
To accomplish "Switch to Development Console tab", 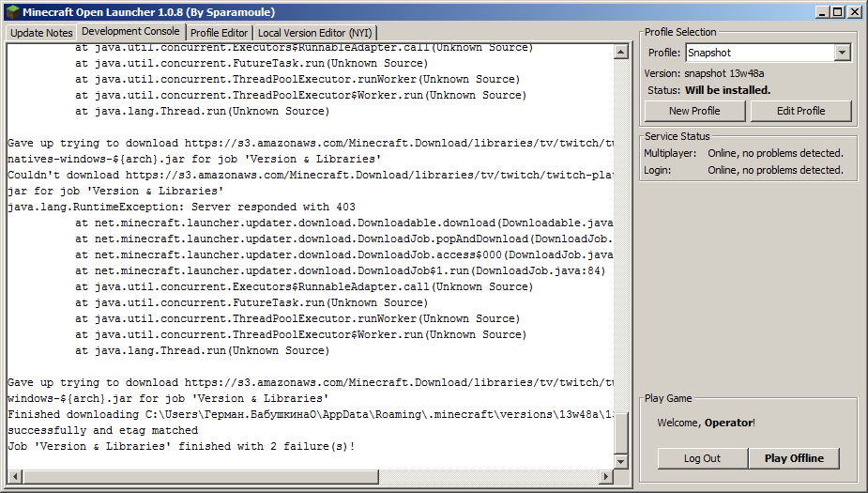I will 130,32.
